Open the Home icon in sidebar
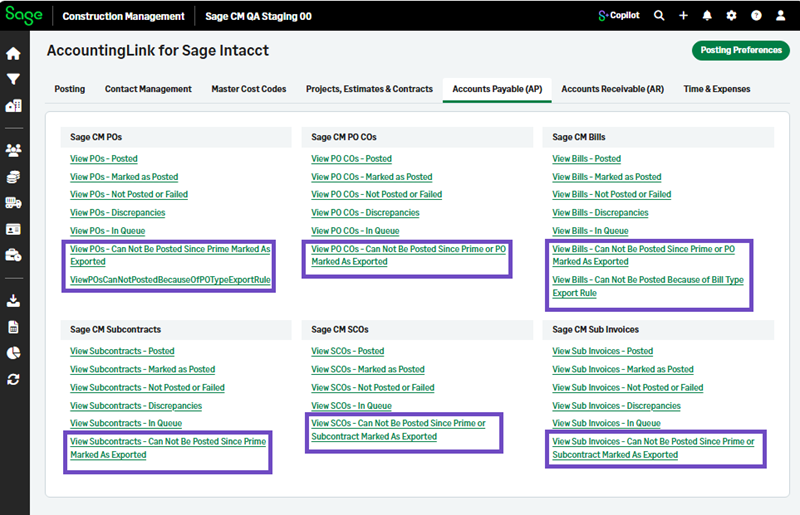This screenshot has height=515, width=800. (x=13, y=53)
